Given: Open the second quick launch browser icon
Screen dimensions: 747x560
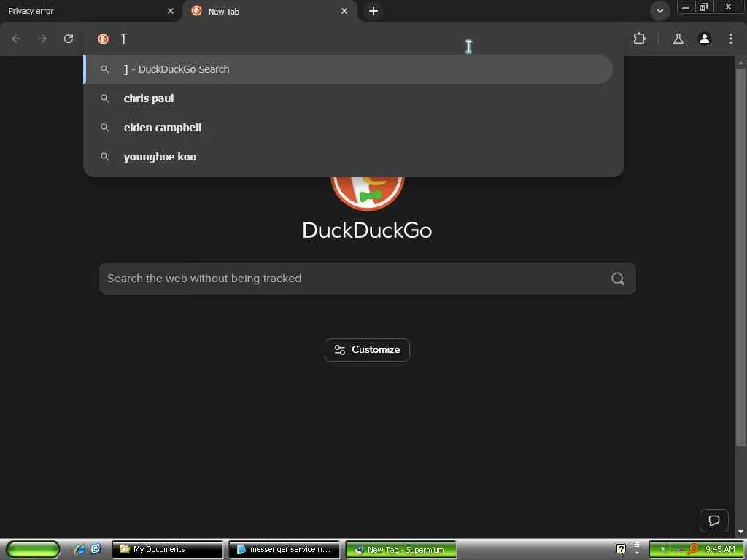Looking at the screenshot, I should [96, 550].
